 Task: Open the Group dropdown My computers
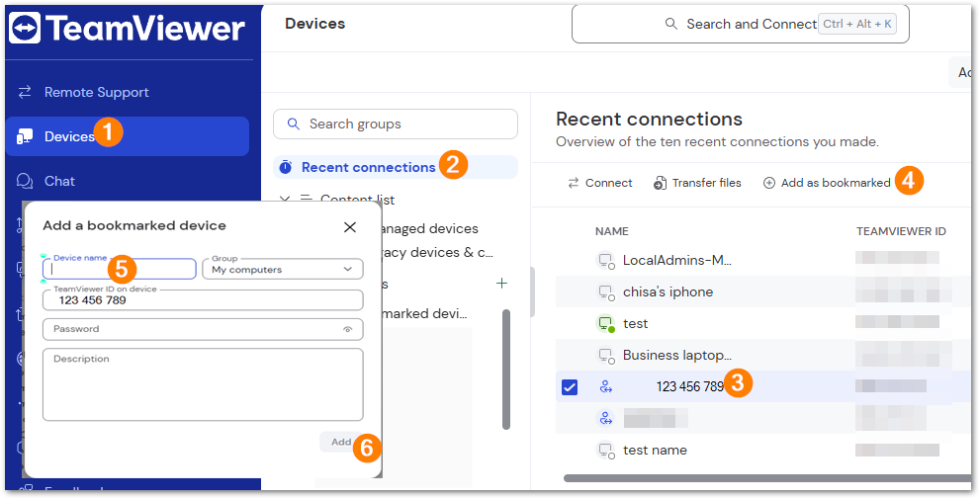coord(283,269)
